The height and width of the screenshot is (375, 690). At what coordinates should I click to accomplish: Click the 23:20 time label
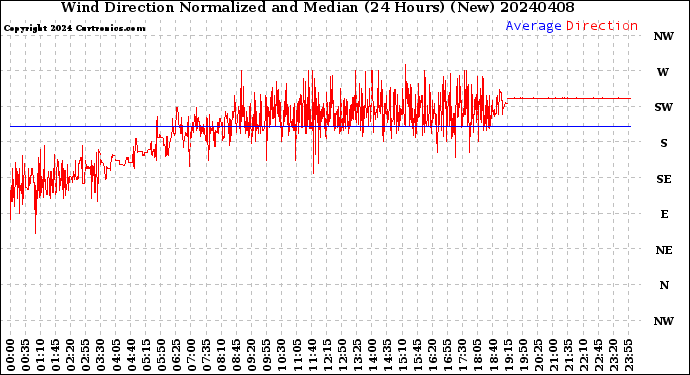point(614,355)
